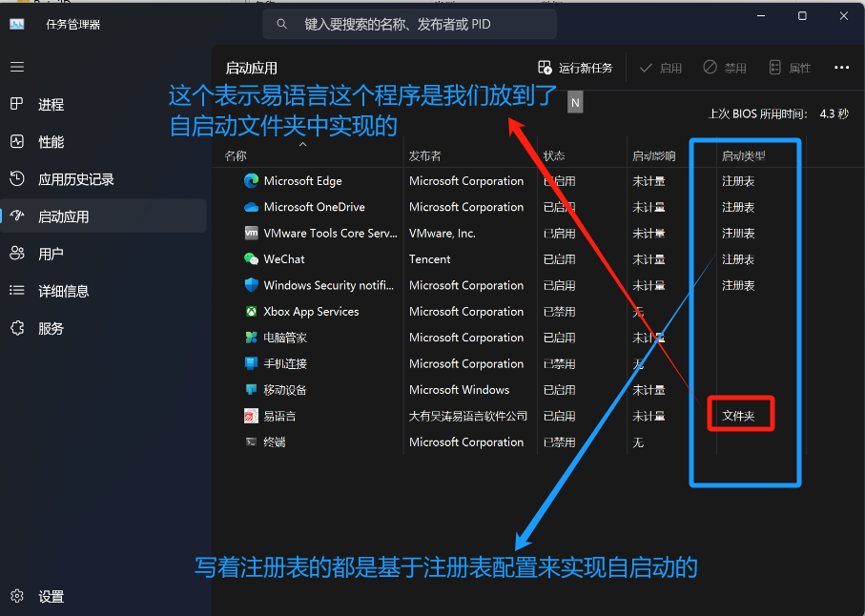Select the Microsoft OneDrive row name
The width and height of the screenshot is (865, 616).
(x=315, y=207)
